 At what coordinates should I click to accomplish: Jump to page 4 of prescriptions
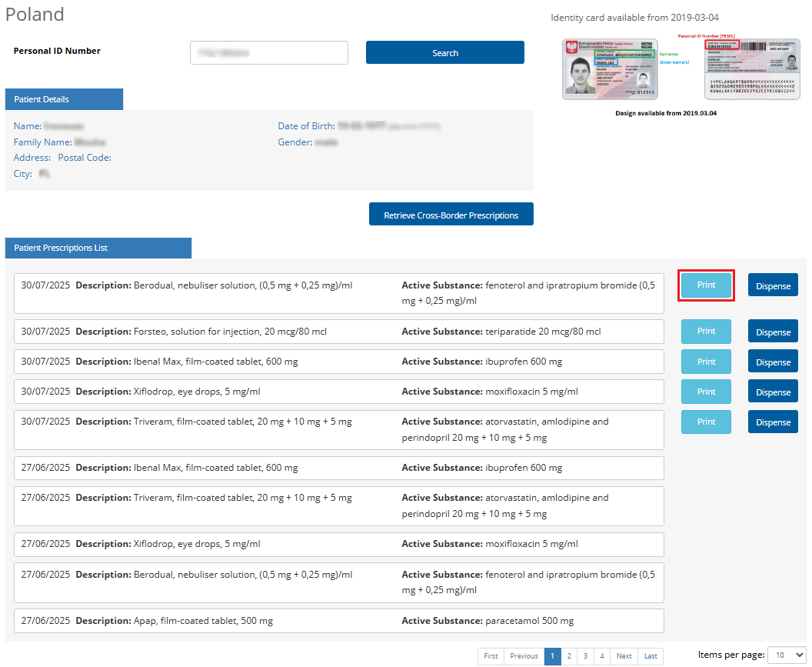pos(602,656)
